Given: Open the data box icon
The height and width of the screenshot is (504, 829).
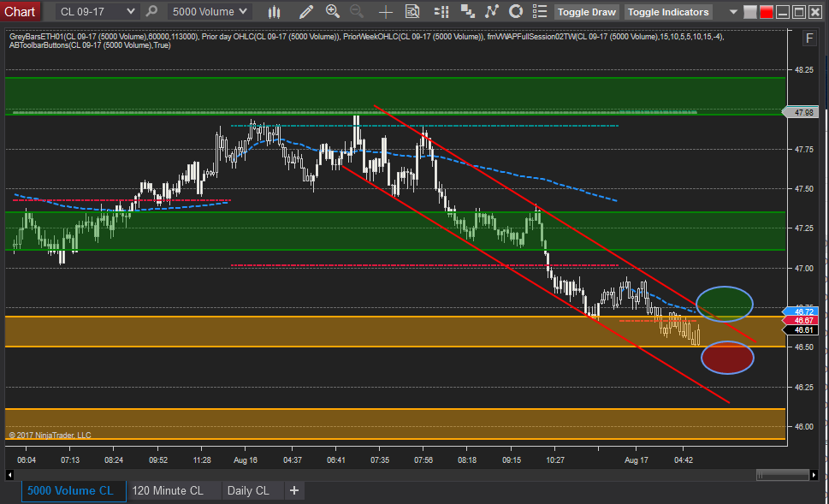Looking at the screenshot, I should [412, 12].
